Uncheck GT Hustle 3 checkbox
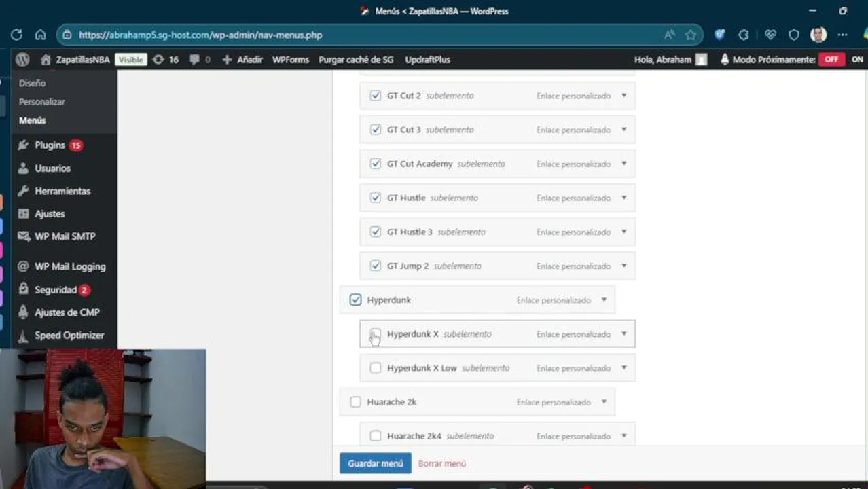The image size is (868, 489). tap(376, 232)
